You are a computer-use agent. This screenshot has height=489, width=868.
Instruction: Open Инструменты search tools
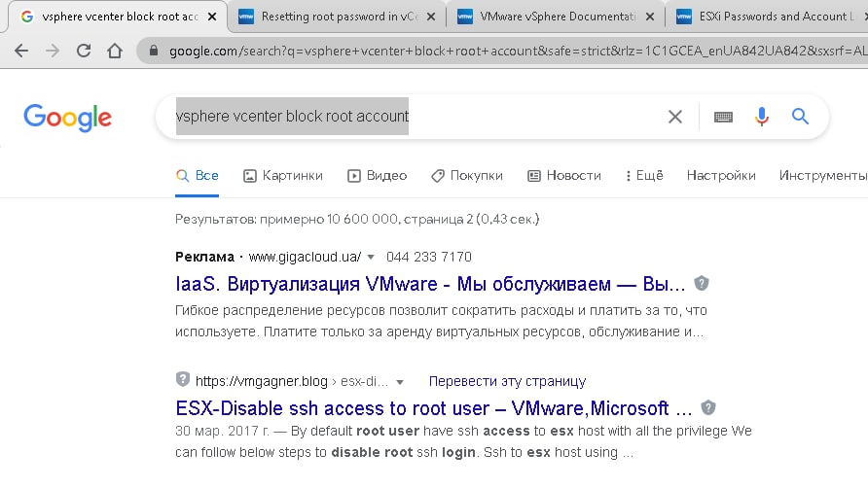point(822,176)
